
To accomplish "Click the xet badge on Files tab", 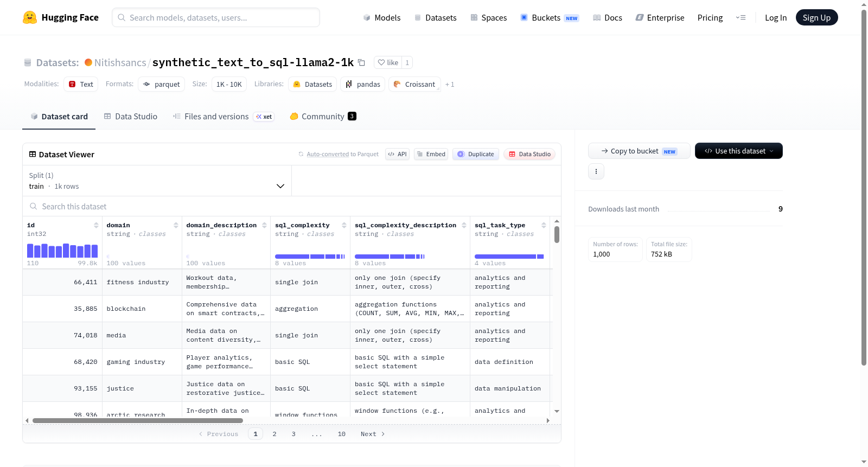I will 264,117.
